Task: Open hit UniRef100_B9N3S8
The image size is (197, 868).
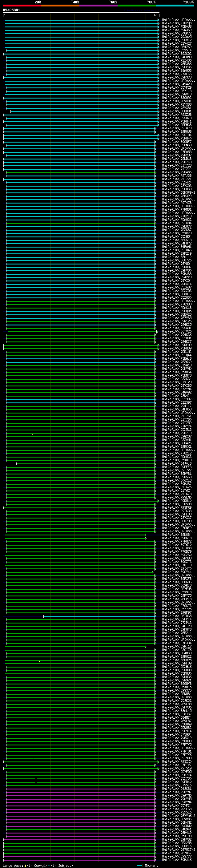Action: pyautogui.click(x=177, y=78)
